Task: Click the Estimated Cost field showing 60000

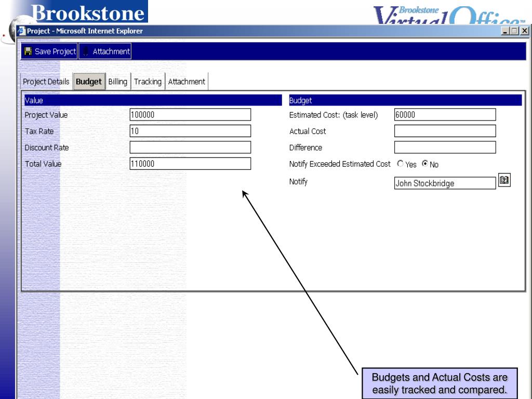Action: tap(445, 115)
